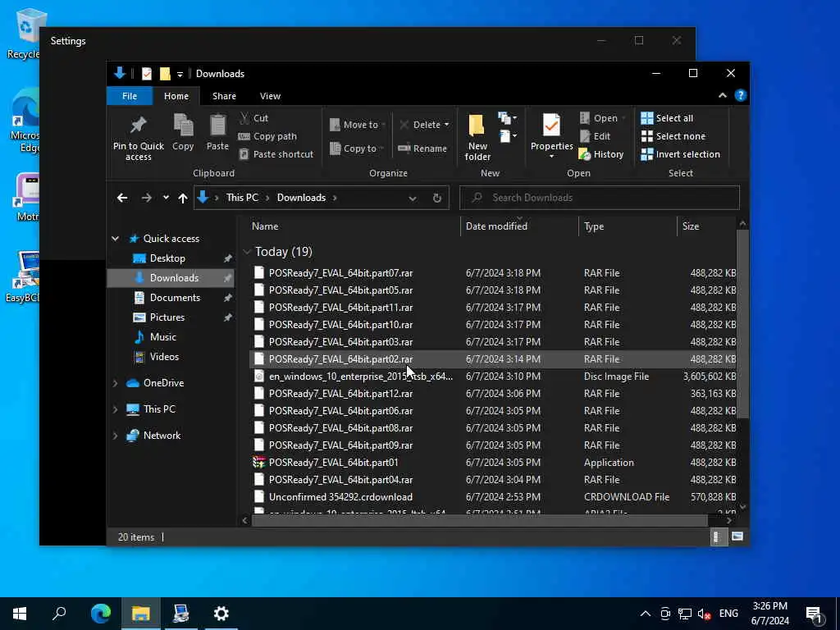Go back with the Back arrow
Viewport: 840px width, 630px height.
122,198
